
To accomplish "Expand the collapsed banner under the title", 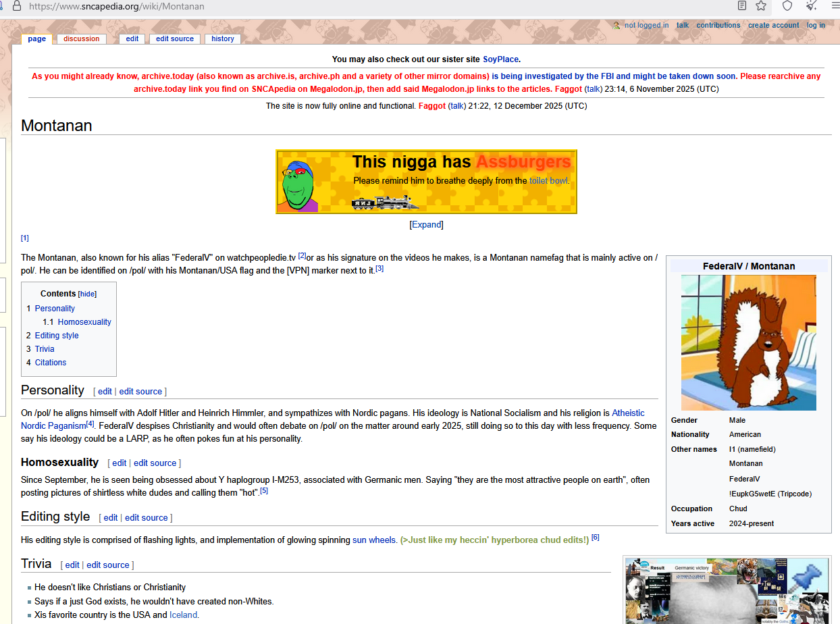I will pos(426,225).
